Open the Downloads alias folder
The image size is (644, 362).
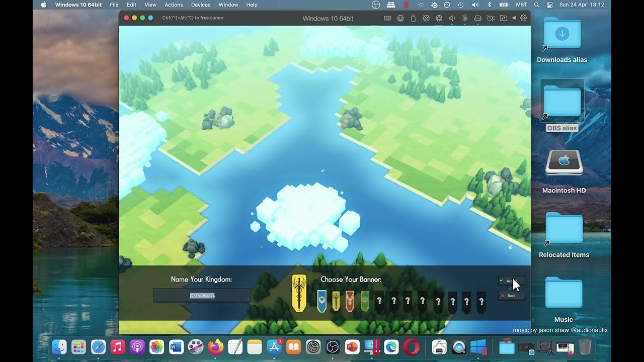pos(562,34)
